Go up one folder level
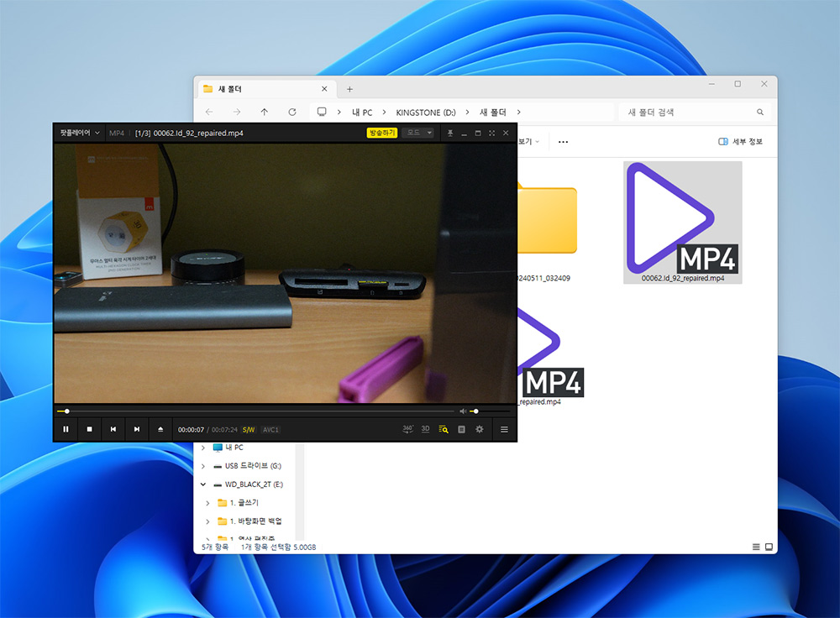The width and height of the screenshot is (840, 618). [x=264, y=112]
